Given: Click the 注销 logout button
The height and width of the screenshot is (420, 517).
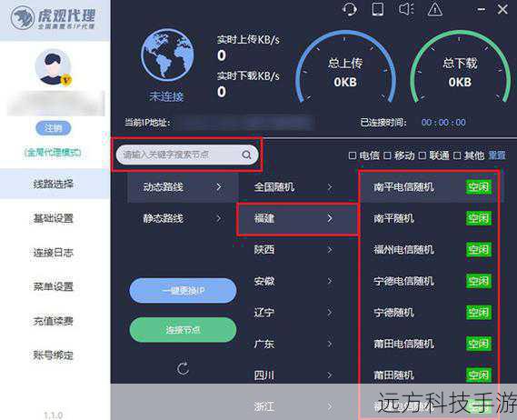Looking at the screenshot, I should click(x=53, y=128).
